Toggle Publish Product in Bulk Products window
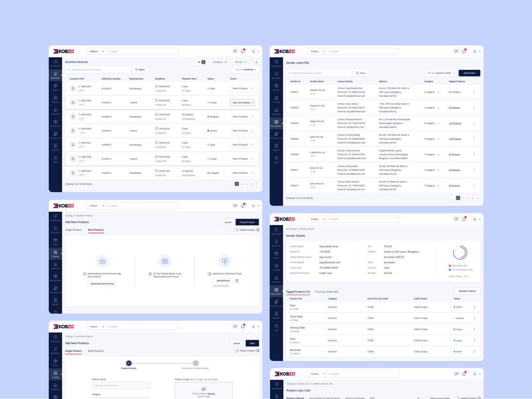 pyautogui.click(x=236, y=230)
